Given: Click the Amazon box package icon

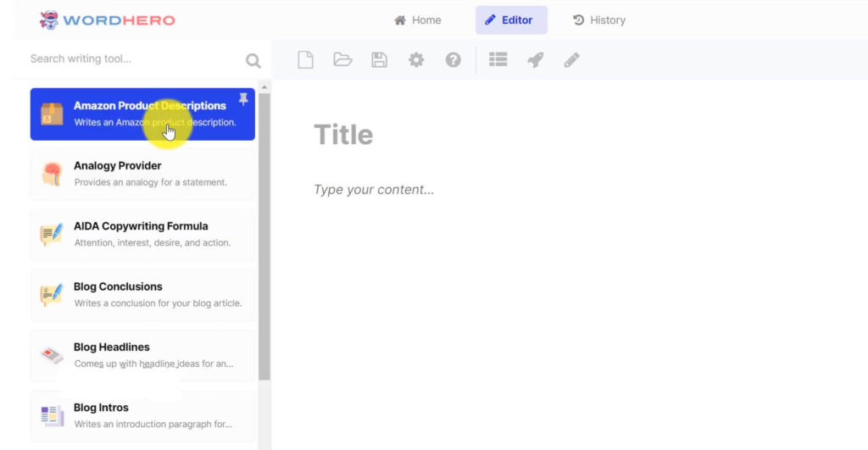Looking at the screenshot, I should (x=52, y=114).
